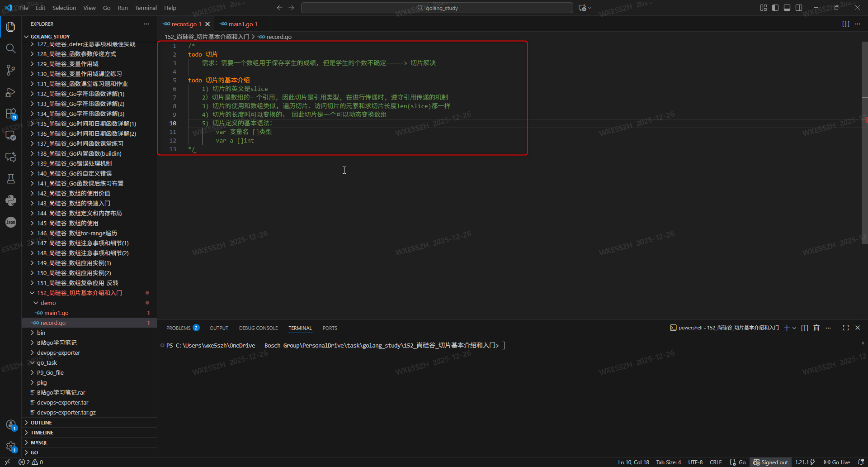Open the File menu

[24, 8]
